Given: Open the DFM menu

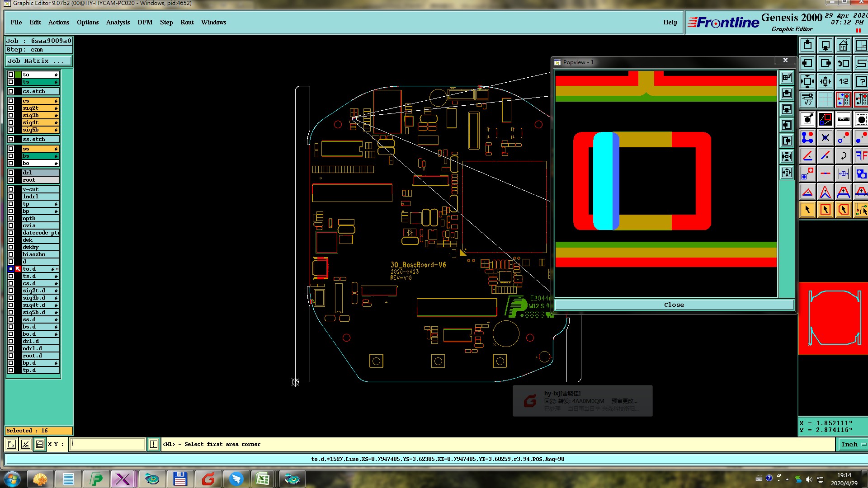Looking at the screenshot, I should click(x=145, y=22).
